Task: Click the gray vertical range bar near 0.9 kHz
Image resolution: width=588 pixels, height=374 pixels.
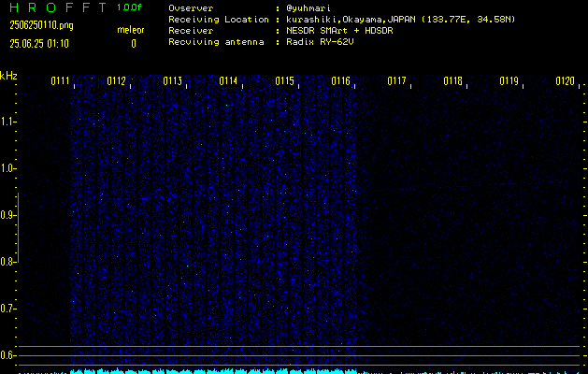Action: click(x=18, y=227)
